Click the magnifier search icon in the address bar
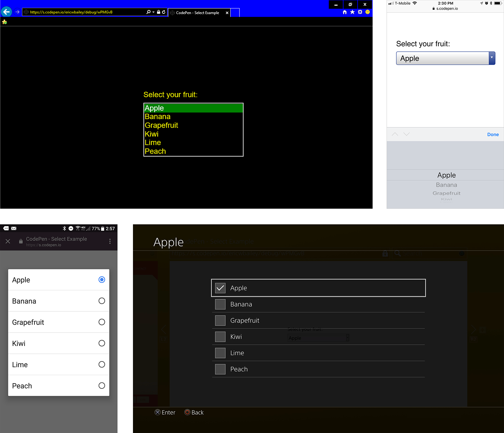 click(148, 12)
